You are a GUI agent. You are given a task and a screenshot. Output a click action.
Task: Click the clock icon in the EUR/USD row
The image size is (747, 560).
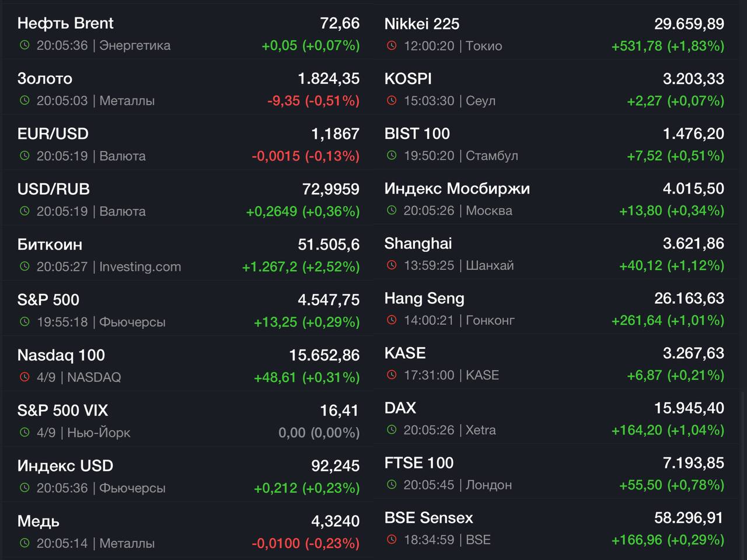click(25, 156)
